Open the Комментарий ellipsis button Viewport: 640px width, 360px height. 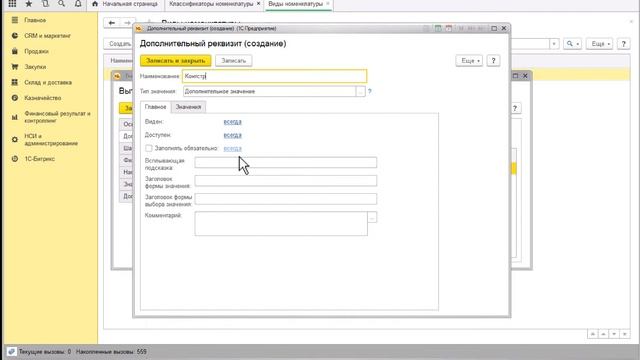click(x=372, y=217)
